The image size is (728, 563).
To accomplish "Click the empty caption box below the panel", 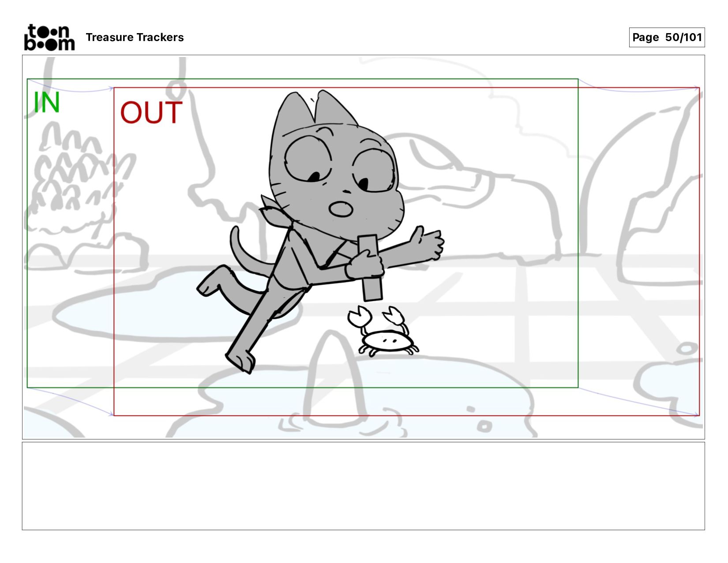I will pos(364,486).
